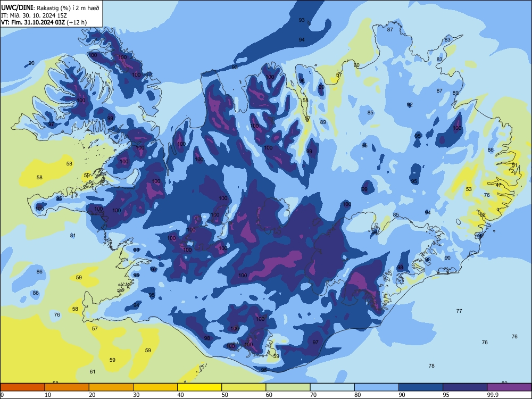Click the 0–10 dark orange legend swatch

22,387
